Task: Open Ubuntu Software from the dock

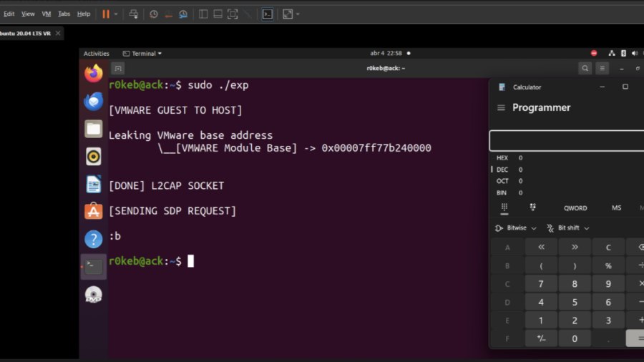Action: (94, 211)
